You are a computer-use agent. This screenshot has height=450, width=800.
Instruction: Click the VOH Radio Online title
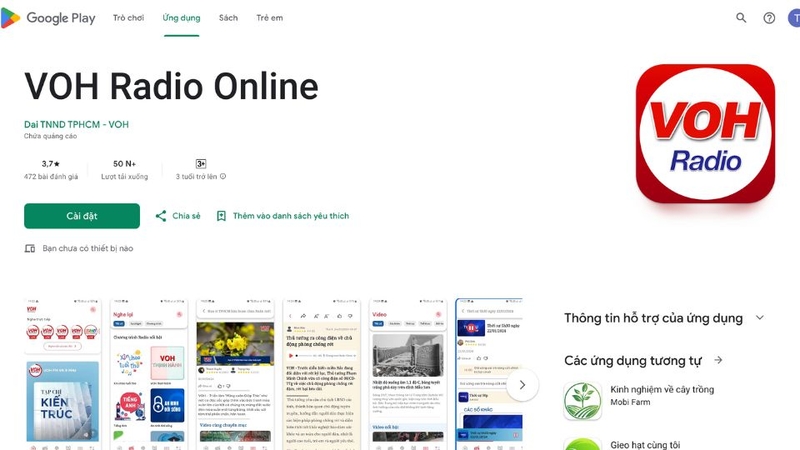(171, 86)
